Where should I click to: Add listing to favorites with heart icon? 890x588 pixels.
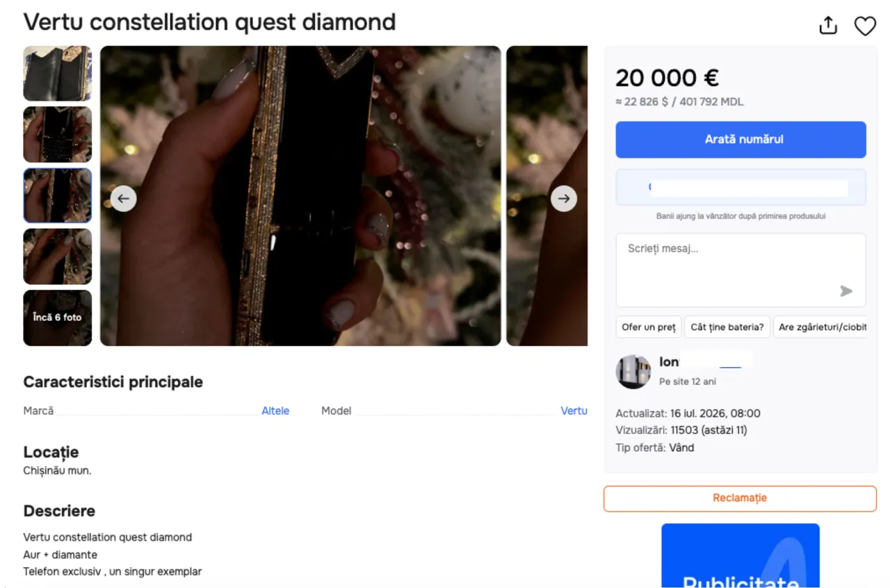click(865, 26)
